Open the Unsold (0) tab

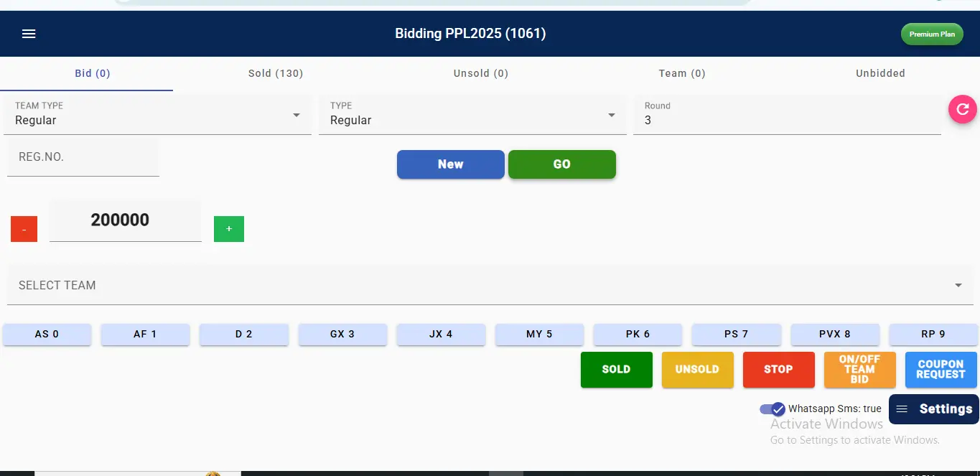click(x=480, y=73)
